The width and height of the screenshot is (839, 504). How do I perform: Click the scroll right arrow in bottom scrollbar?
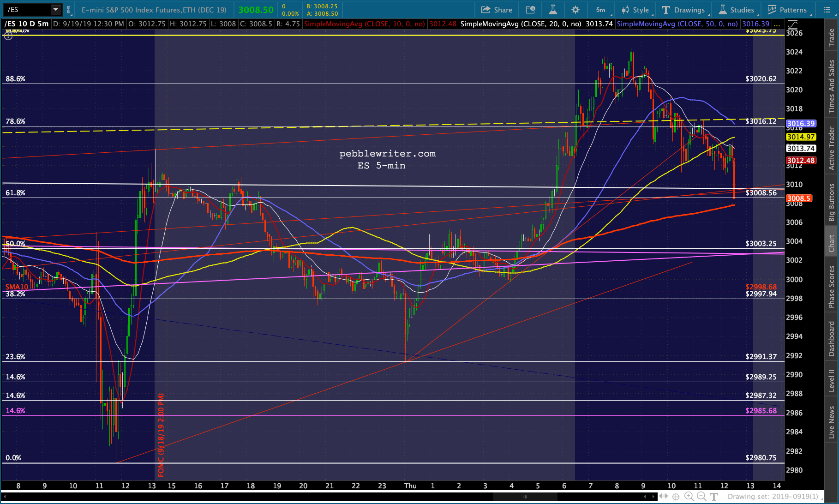653,497
